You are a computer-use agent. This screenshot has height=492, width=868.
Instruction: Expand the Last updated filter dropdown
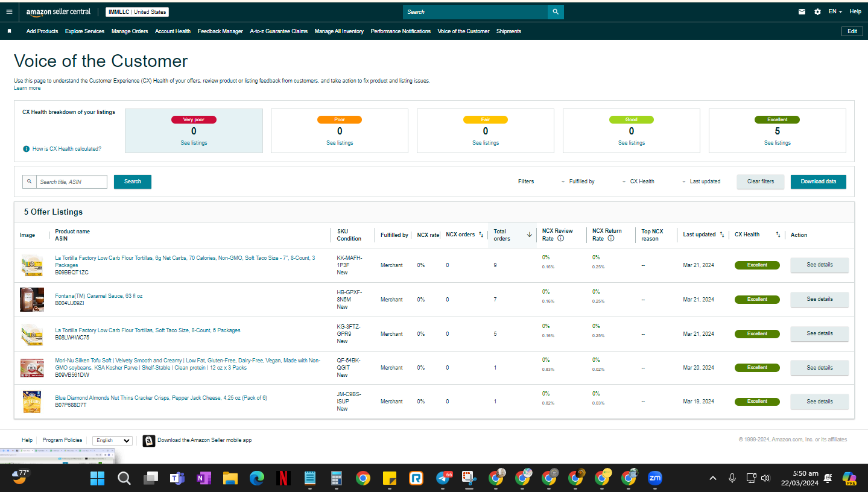point(702,181)
